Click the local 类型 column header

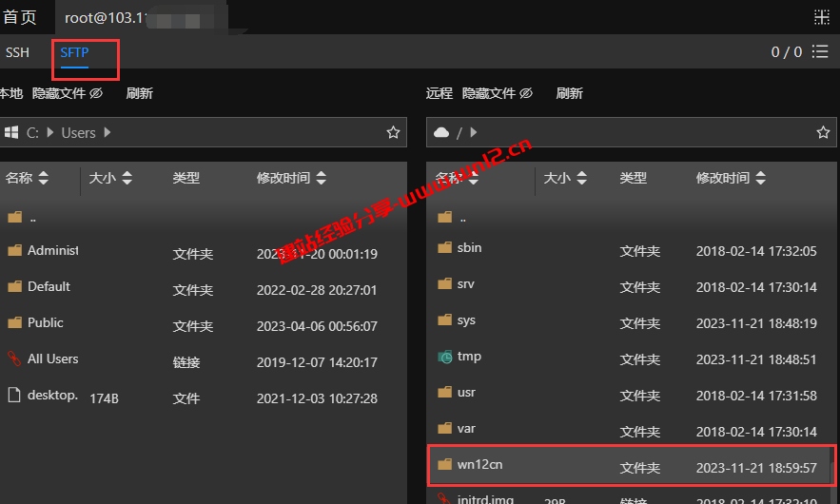[186, 178]
